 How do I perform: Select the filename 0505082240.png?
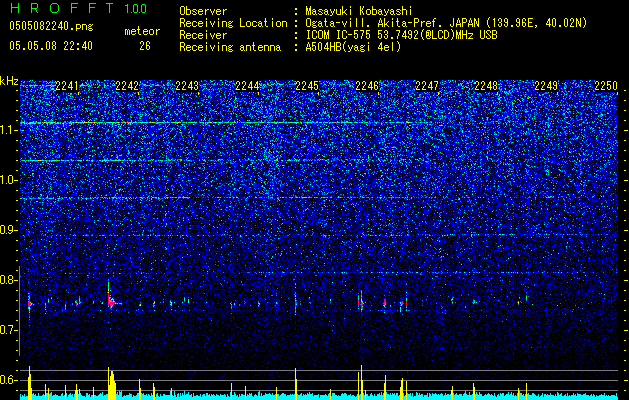pyautogui.click(x=51, y=26)
